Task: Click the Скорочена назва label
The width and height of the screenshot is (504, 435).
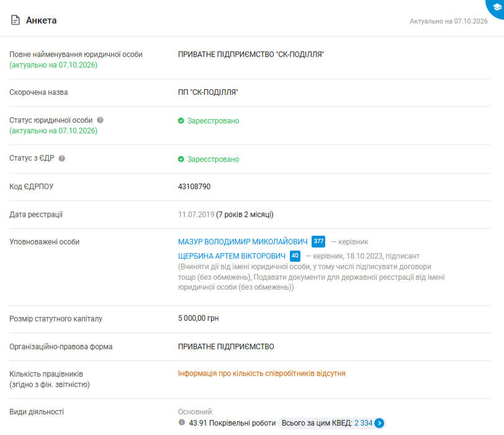Action: pyautogui.click(x=38, y=92)
